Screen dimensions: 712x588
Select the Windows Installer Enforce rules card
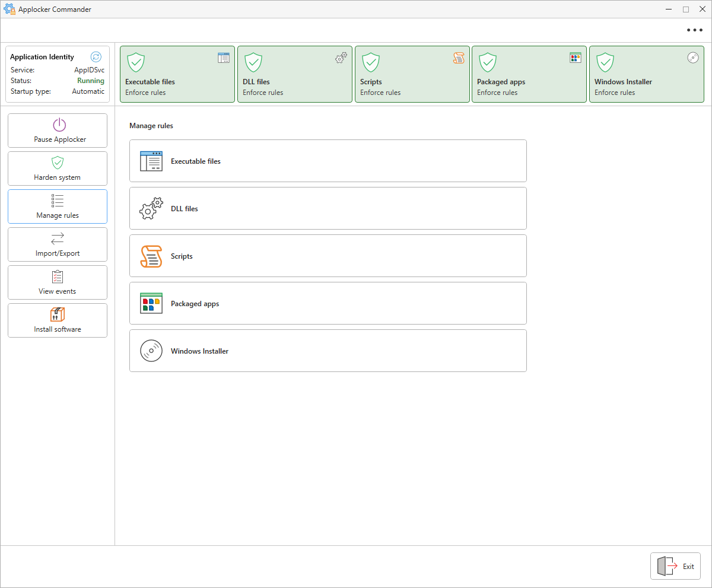[x=647, y=74]
